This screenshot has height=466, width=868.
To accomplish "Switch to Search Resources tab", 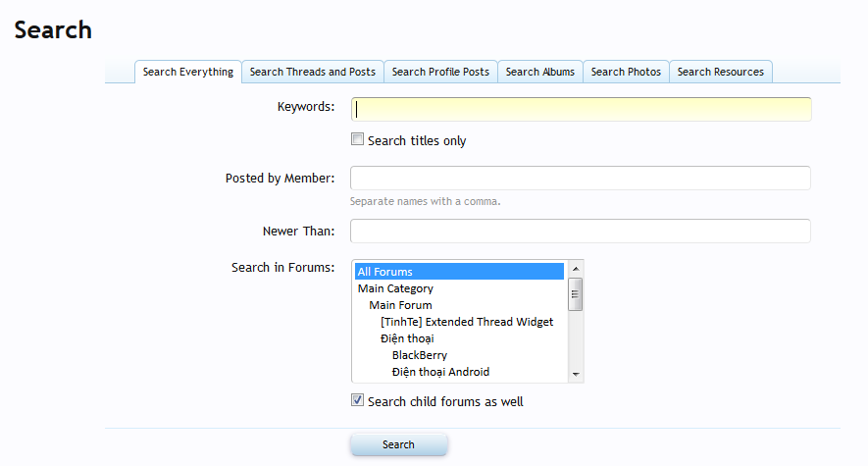I will [720, 72].
